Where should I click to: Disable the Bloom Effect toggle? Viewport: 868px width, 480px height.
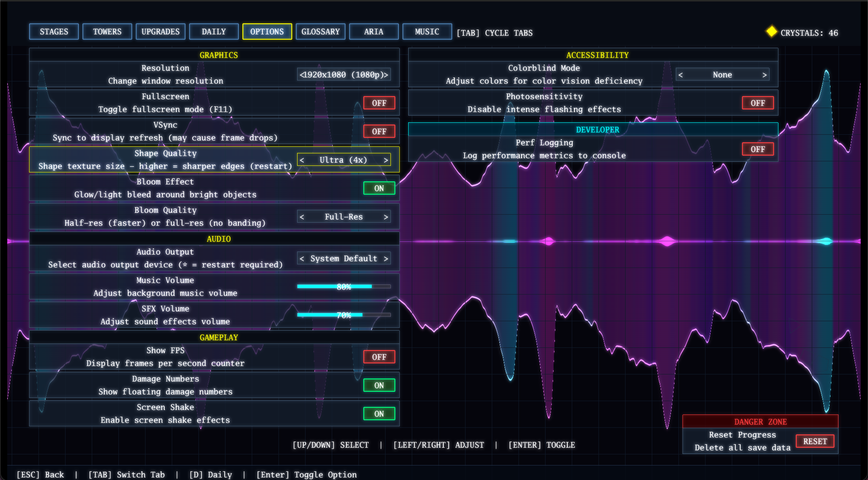[379, 188]
